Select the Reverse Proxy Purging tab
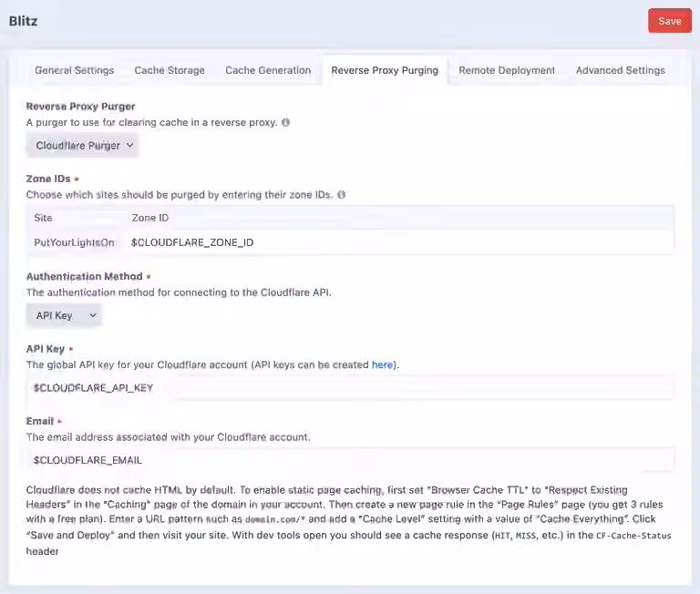Viewport: 700px width, 594px height. coord(385,70)
